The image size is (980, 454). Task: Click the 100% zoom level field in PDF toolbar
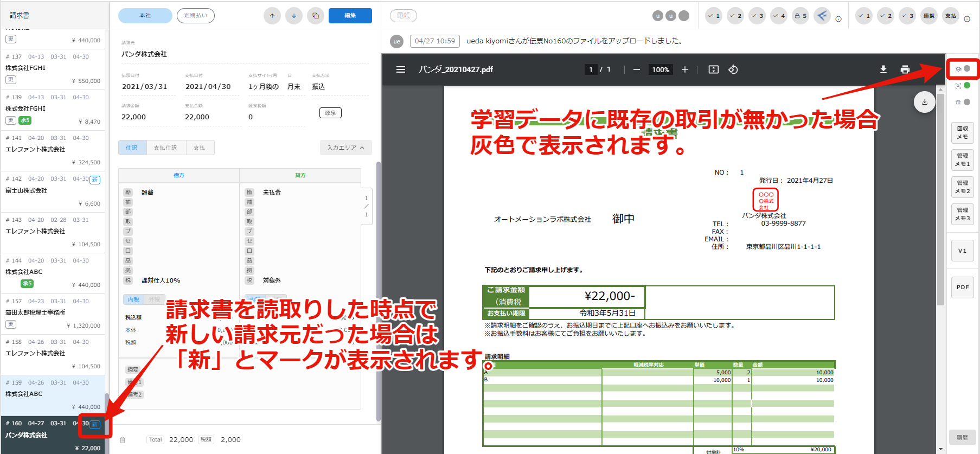[x=661, y=69]
